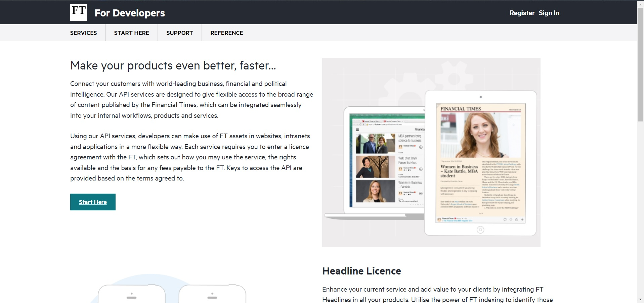This screenshot has height=303, width=644.
Task: Click the Headline Licence heading
Action: [361, 271]
